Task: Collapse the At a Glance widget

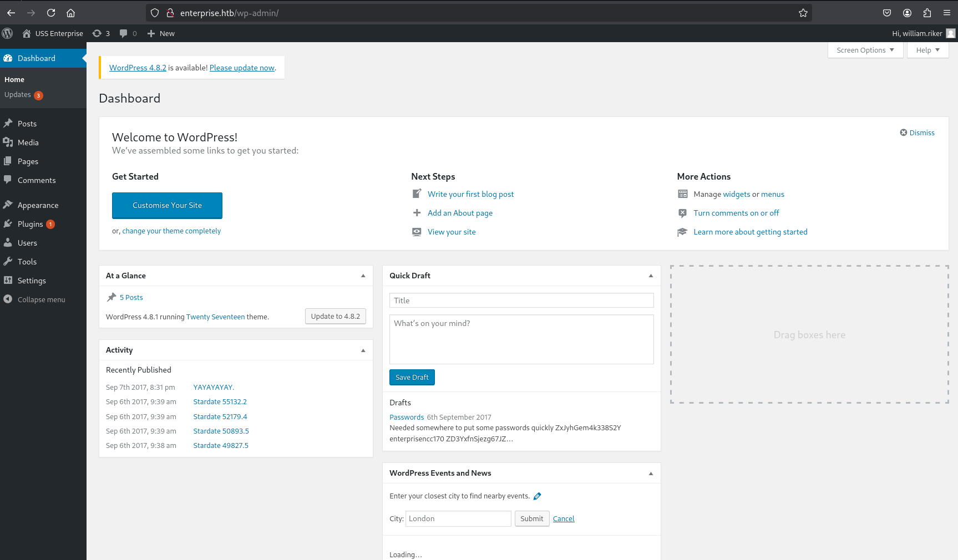Action: pos(363,276)
